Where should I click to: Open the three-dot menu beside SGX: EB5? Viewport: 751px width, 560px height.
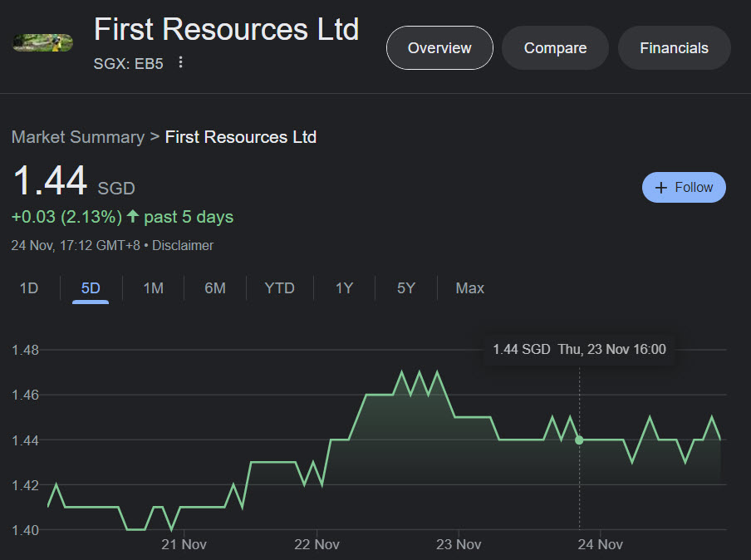click(180, 62)
